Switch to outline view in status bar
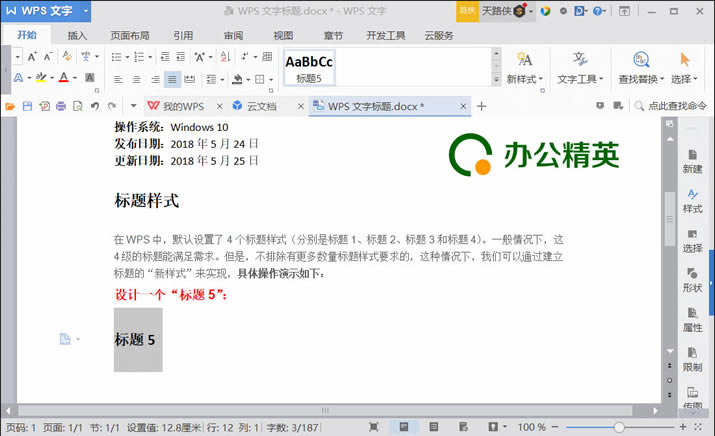 [x=434, y=427]
